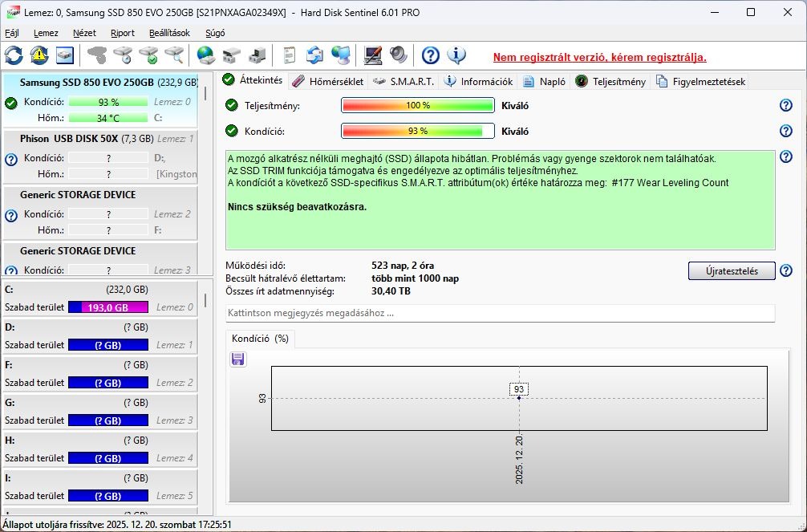Open the Lemez menu

(46, 33)
